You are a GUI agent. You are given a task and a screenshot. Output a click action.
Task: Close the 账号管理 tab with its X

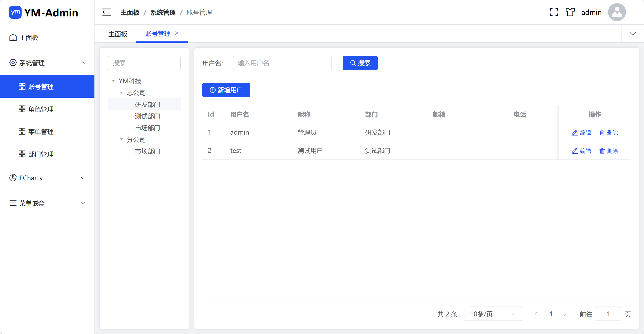point(177,33)
